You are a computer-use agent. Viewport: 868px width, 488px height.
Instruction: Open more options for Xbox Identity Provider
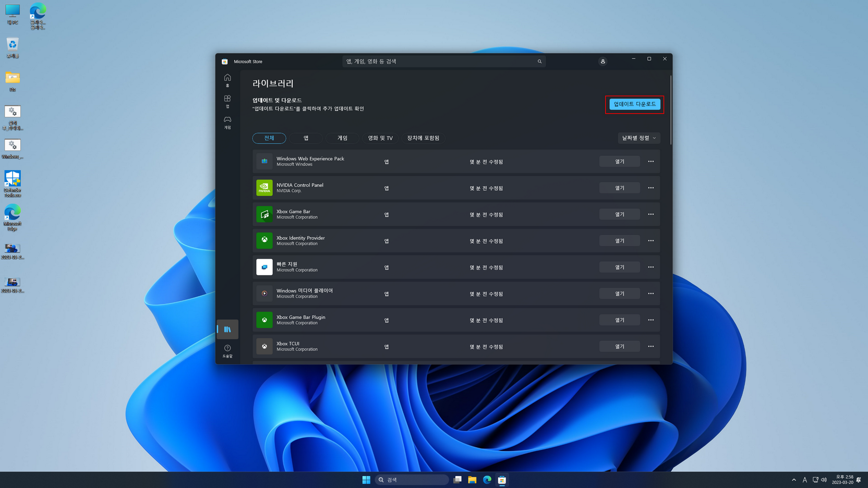(650, 241)
